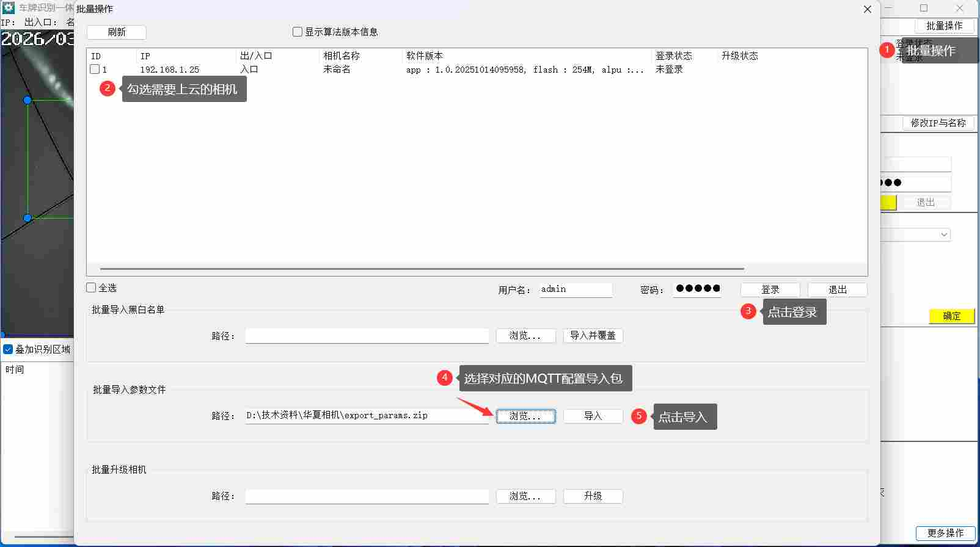
Task: Expand dropdown in main window right panel
Action: click(x=945, y=234)
